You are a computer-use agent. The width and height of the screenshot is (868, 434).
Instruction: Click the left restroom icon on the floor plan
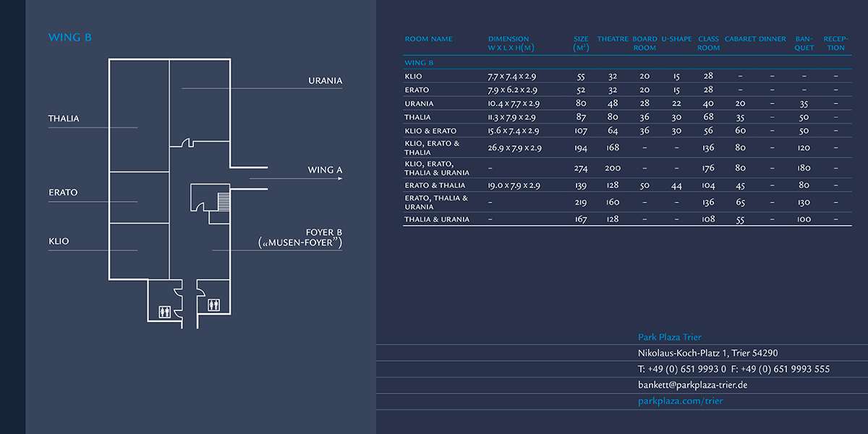pyautogui.click(x=164, y=312)
